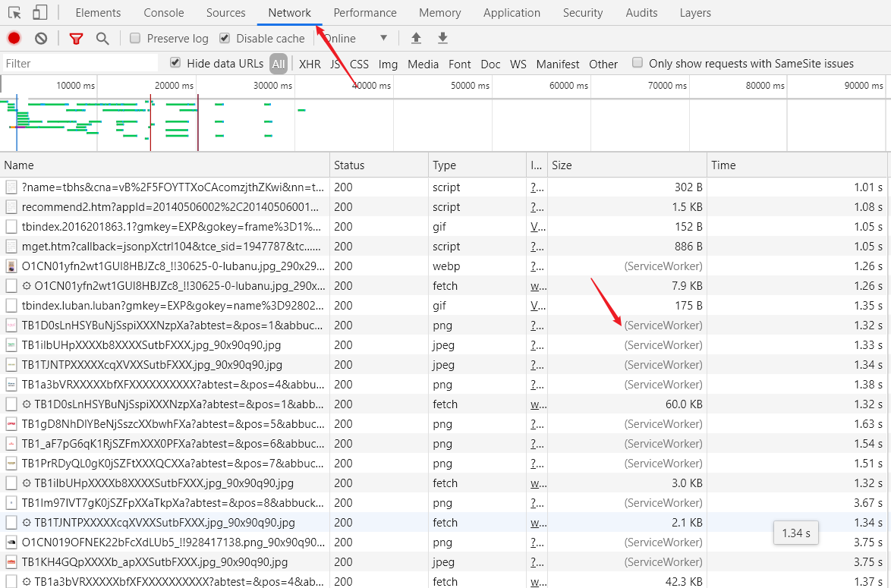Enable the Preserve log checkbox
The width and height of the screenshot is (891, 588).
(134, 38)
